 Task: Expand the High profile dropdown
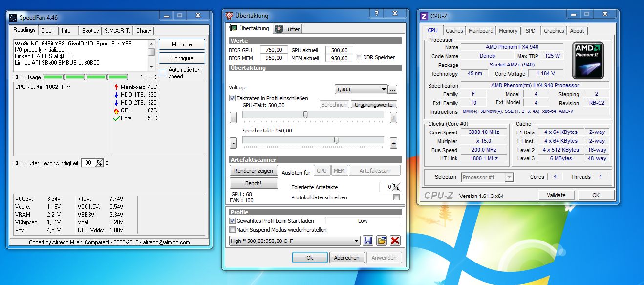295,241
